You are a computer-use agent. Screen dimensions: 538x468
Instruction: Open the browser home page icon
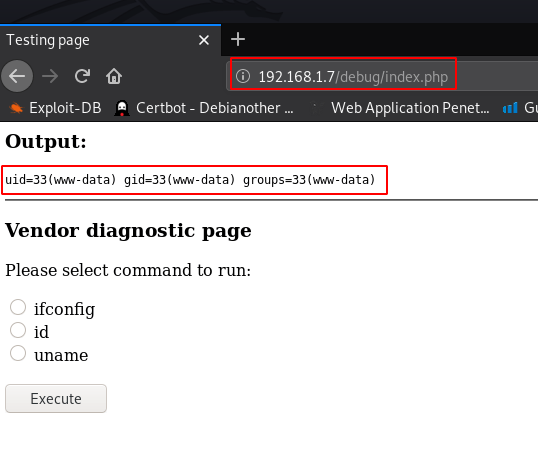click(114, 76)
